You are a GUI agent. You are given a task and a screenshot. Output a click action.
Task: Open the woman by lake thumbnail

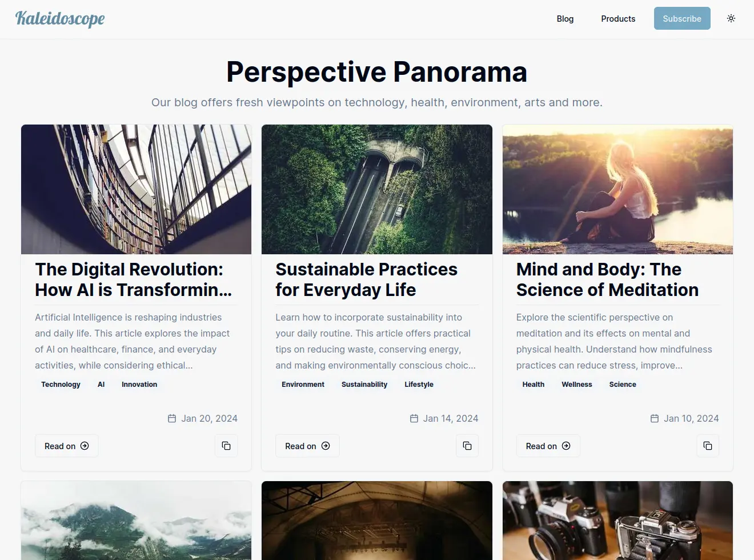[x=617, y=189]
